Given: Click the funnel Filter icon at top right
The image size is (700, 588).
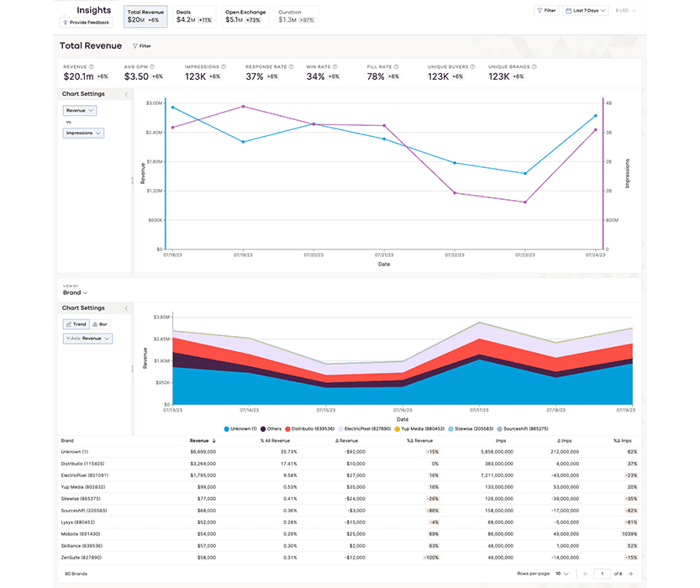Looking at the screenshot, I should pyautogui.click(x=540, y=9).
